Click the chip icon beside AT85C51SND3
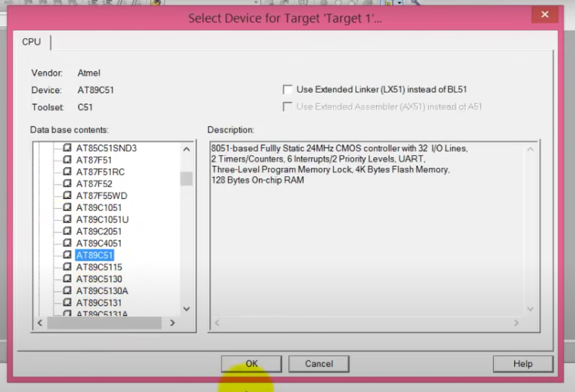575x392 pixels. [67, 148]
